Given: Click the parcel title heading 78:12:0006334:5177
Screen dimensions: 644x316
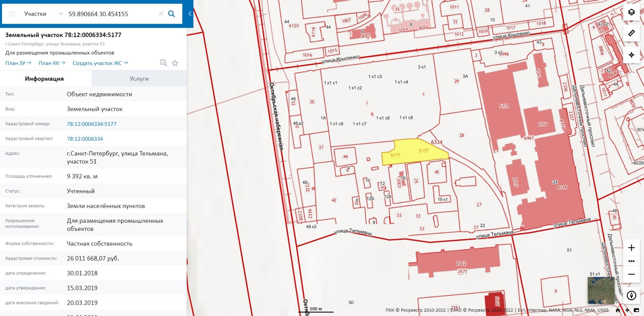Looking at the screenshot, I should pos(63,35).
